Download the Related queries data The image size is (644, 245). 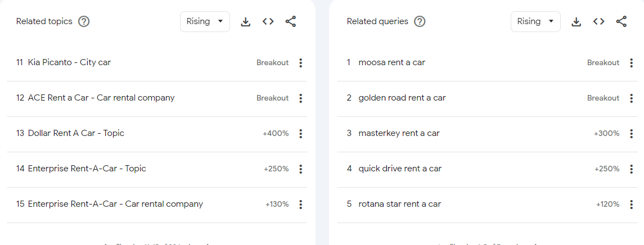click(x=576, y=22)
